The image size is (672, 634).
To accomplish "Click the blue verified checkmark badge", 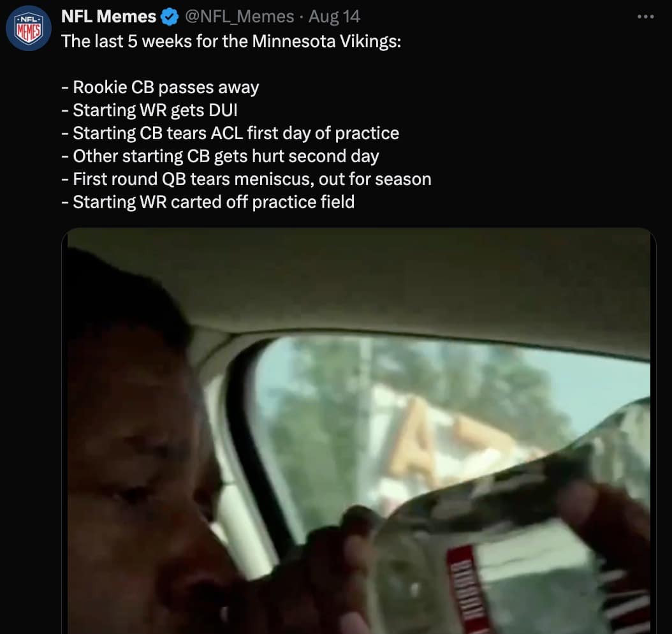I will (170, 17).
